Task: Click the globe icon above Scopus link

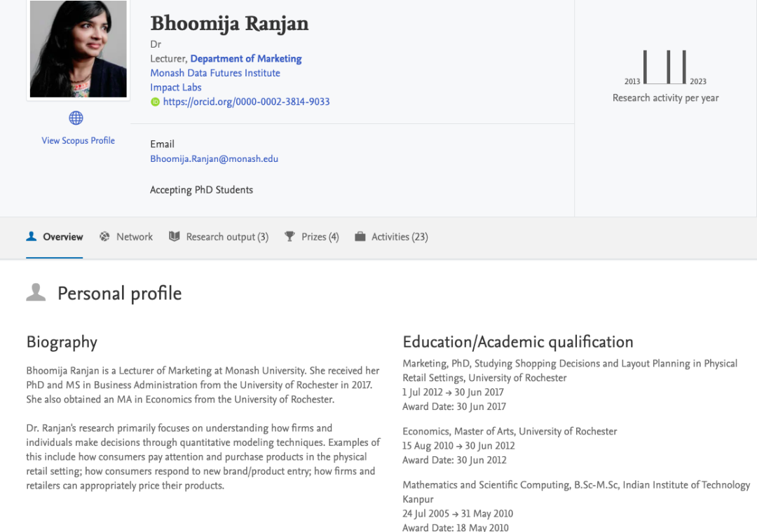Action: tap(76, 118)
